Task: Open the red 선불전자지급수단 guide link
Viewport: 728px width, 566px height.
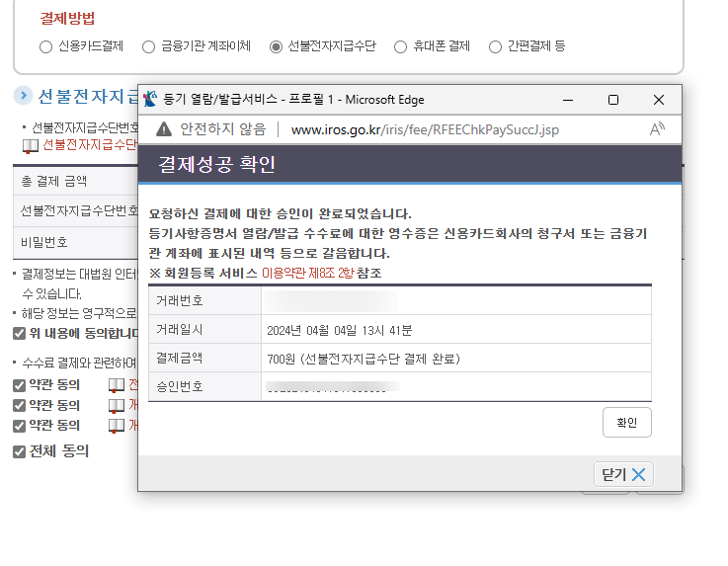Action: click(90, 145)
